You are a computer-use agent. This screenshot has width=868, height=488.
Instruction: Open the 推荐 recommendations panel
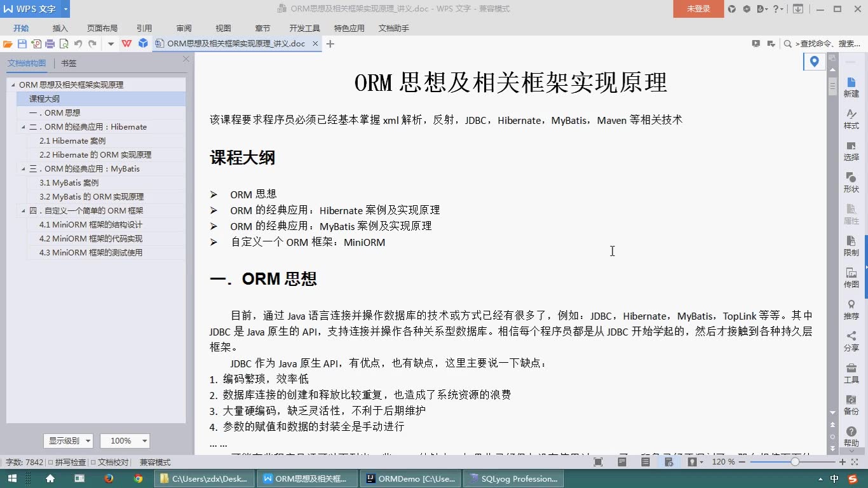pos(851,309)
